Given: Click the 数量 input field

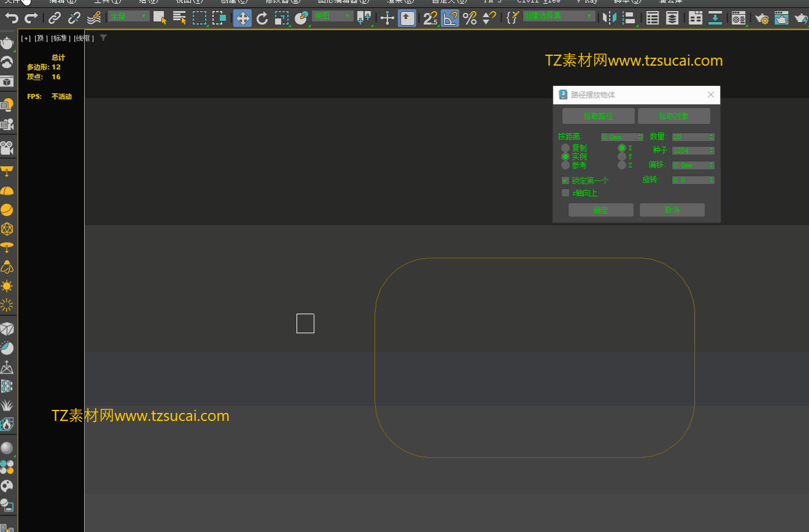Looking at the screenshot, I should tap(689, 137).
